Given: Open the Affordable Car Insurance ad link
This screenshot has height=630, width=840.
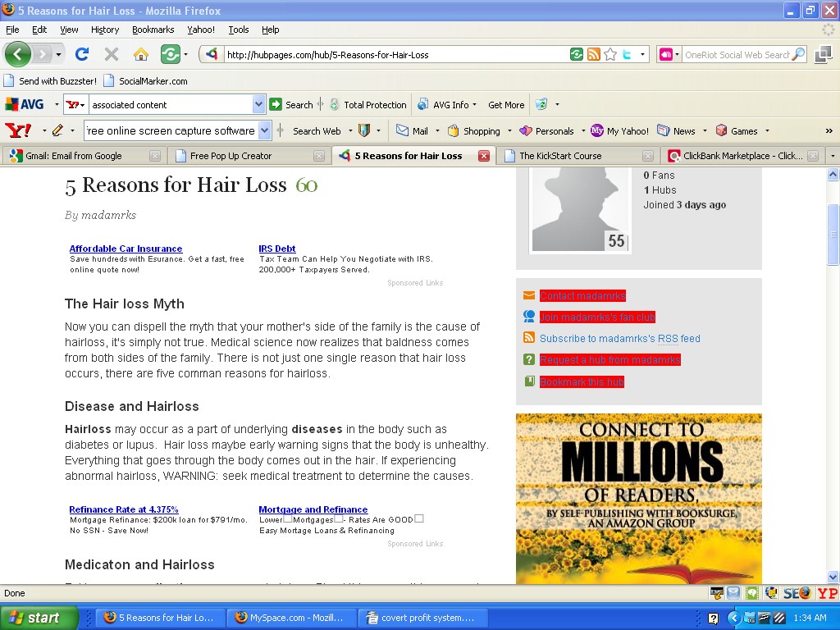Looking at the screenshot, I should [126, 249].
